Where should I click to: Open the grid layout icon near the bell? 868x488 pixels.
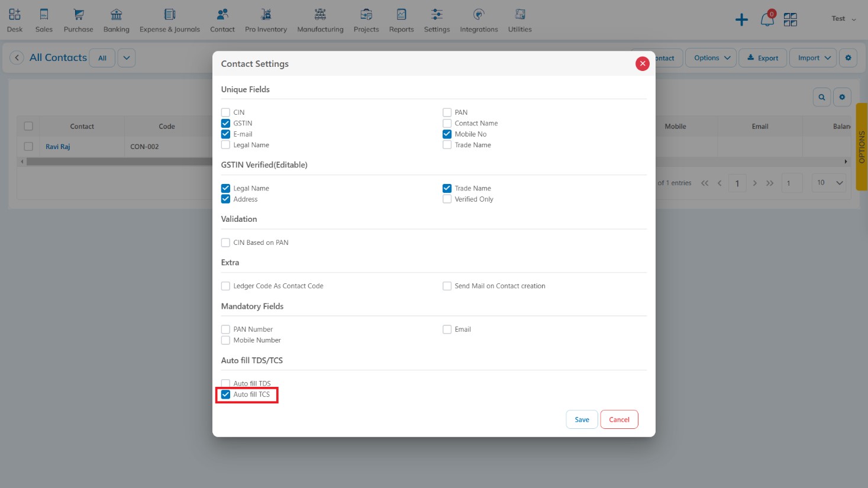tap(790, 20)
